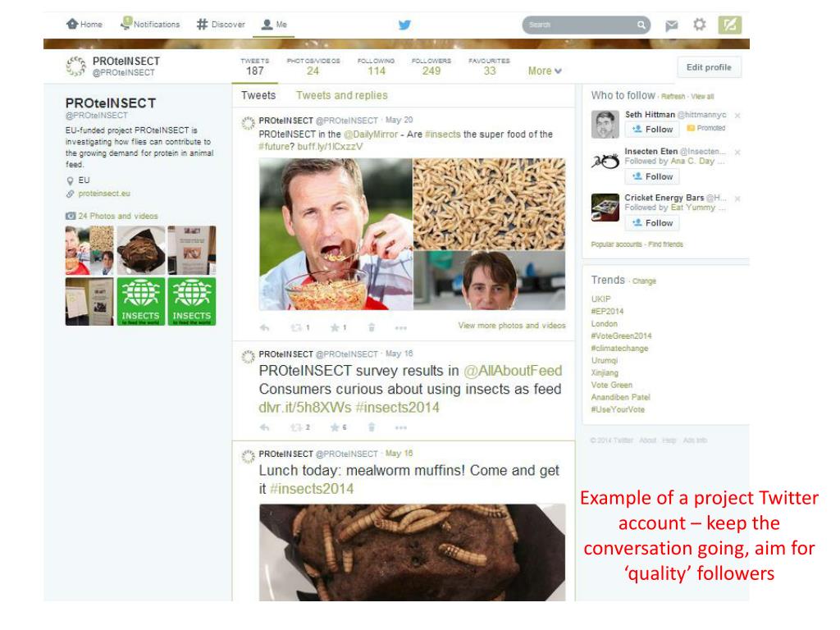Dismiss Seth Hittman suggestion
The height and width of the screenshot is (630, 840).
pos(737,115)
